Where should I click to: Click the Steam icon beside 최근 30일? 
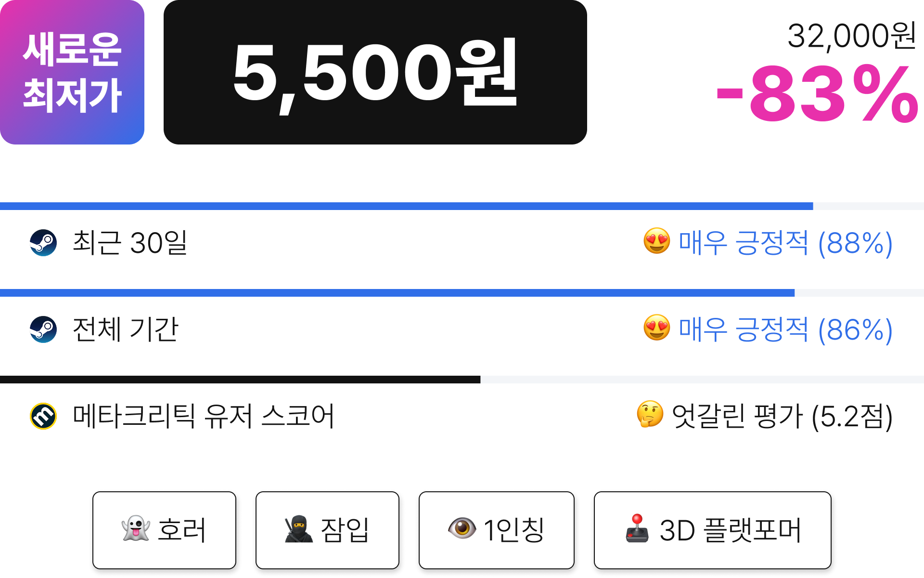pyautogui.click(x=43, y=243)
